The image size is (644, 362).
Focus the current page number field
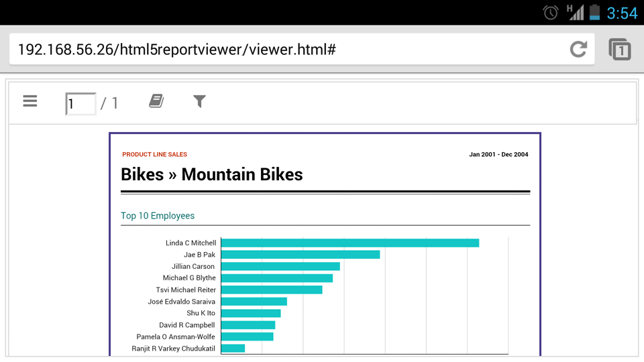point(80,104)
